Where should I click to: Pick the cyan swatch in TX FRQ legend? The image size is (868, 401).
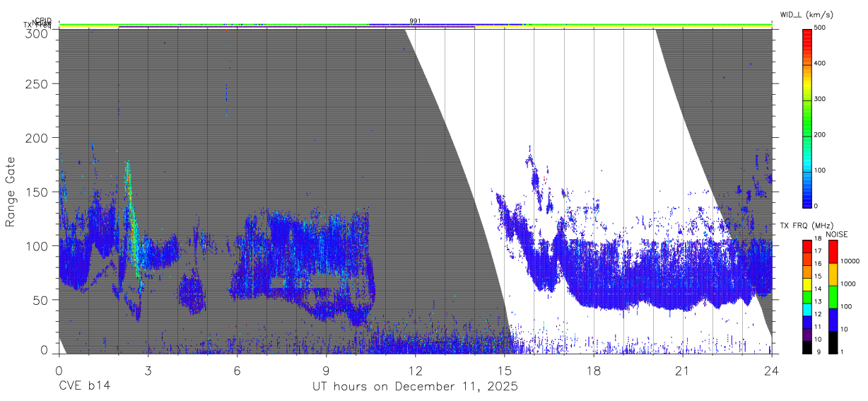tap(807, 309)
